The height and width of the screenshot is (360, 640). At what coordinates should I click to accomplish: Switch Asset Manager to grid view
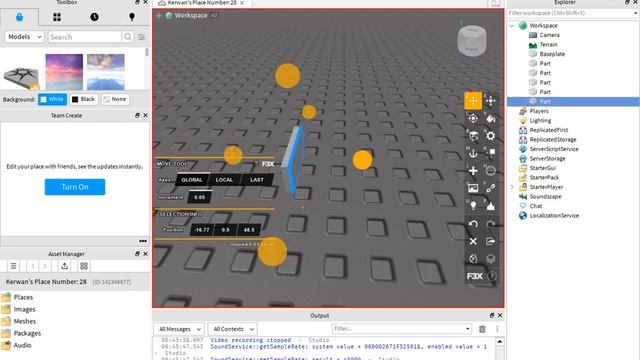[x=84, y=266]
